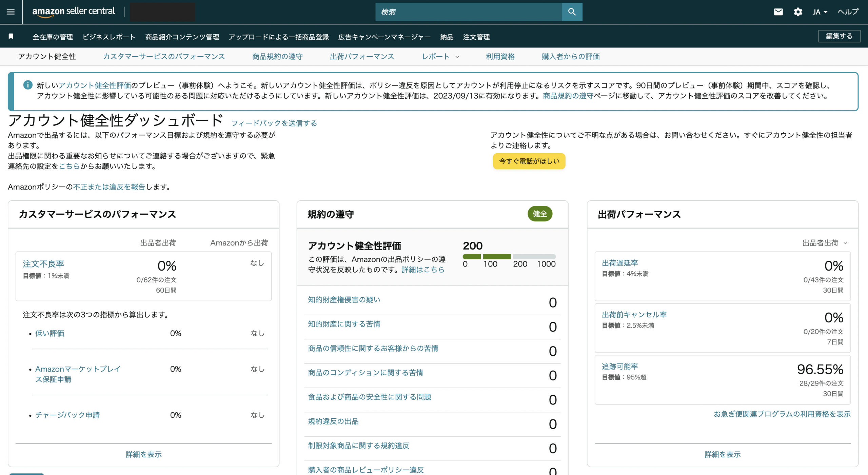
Task: Open the 出荷遅延率 metric link
Action: click(x=620, y=263)
